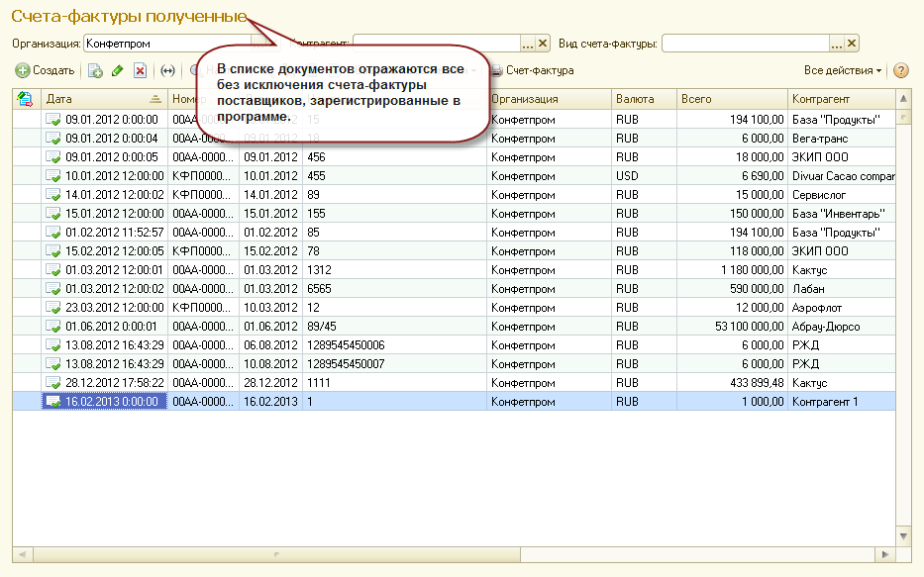Open selection for Контрагент filter (… button)
Image resolution: width=924 pixels, height=577 pixels.
point(528,44)
